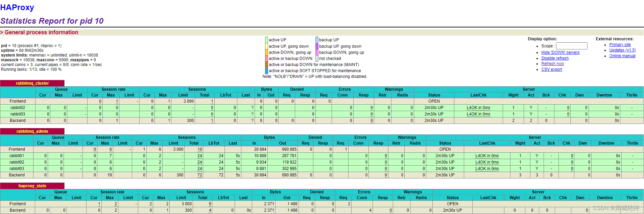This screenshot has width=644, height=214.
Task: Open the HAProxy title link
Action: (17, 7)
